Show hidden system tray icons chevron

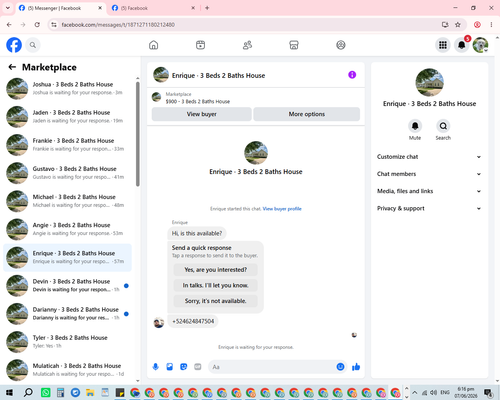pyautogui.click(x=415, y=392)
